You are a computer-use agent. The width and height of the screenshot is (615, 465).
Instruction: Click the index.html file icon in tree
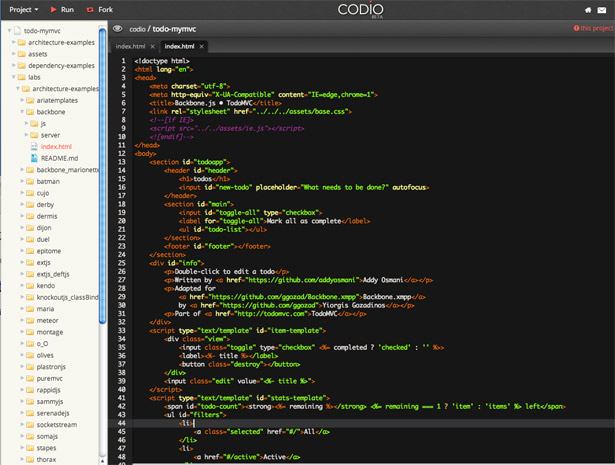tap(34, 147)
